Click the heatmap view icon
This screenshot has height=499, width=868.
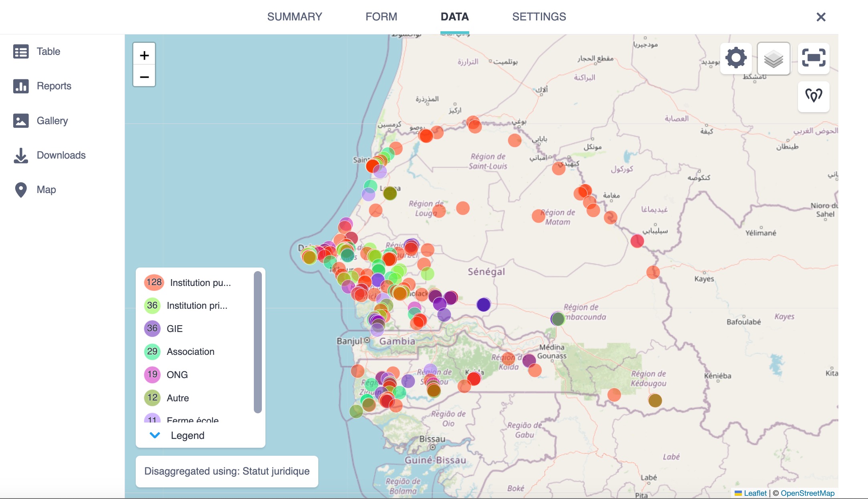point(814,96)
